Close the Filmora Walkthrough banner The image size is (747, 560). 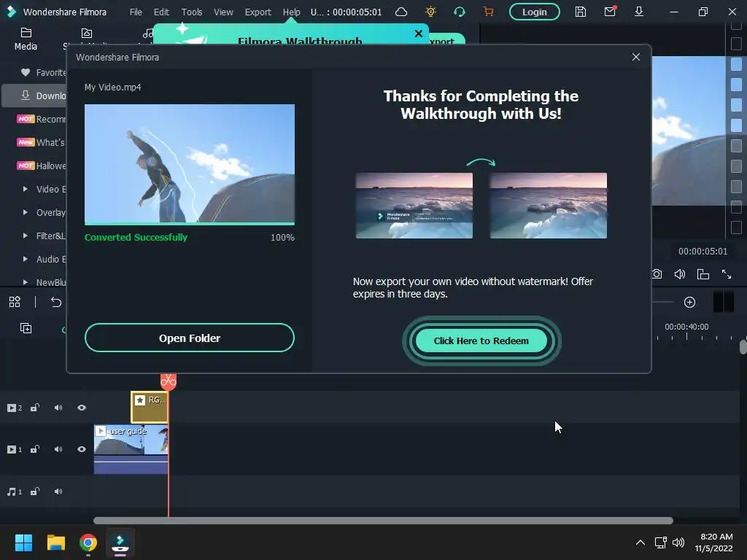418,34
